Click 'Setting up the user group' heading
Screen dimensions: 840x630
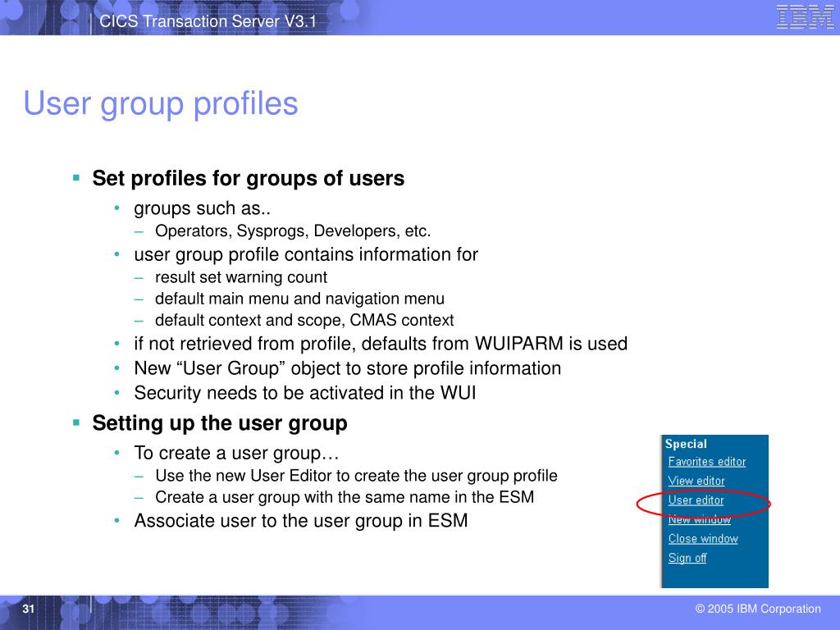pyautogui.click(x=220, y=423)
